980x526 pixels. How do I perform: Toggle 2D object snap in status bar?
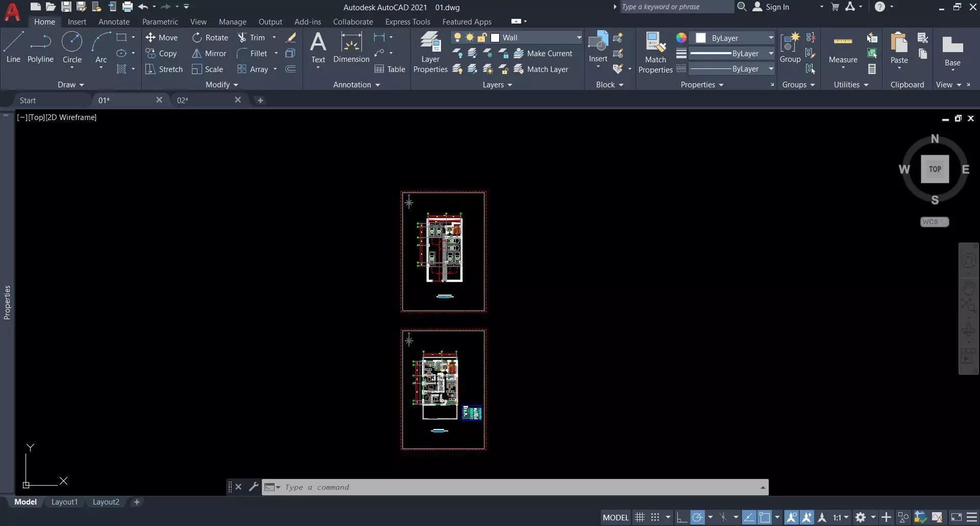click(x=765, y=517)
